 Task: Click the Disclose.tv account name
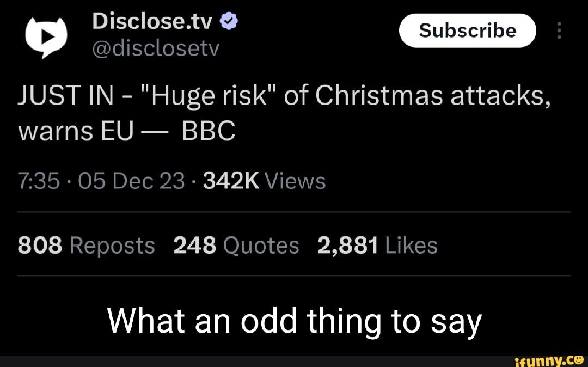pyautogui.click(x=151, y=21)
